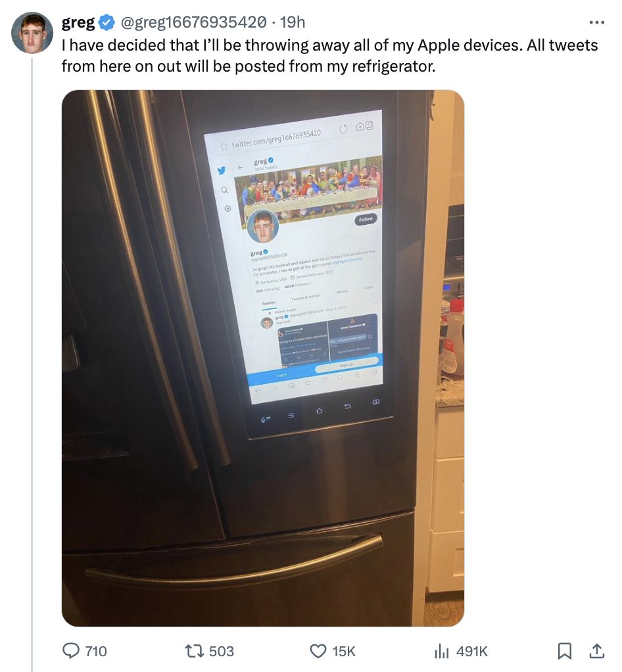Click the @greg16676935420 handle

[193, 22]
